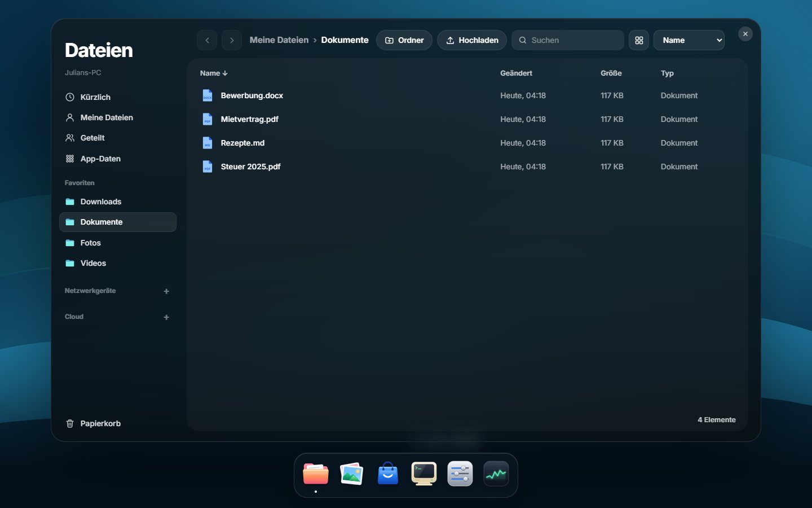Add a Cloud account with the plus icon
The image size is (812, 508).
coord(166,317)
